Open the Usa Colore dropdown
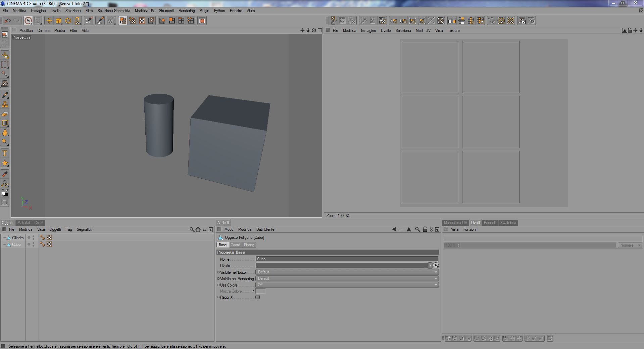 [347, 285]
